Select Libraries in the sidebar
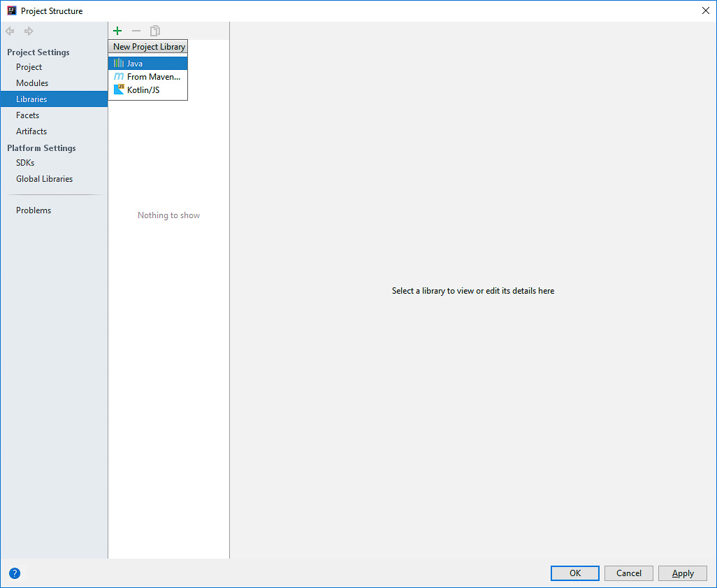 [31, 99]
